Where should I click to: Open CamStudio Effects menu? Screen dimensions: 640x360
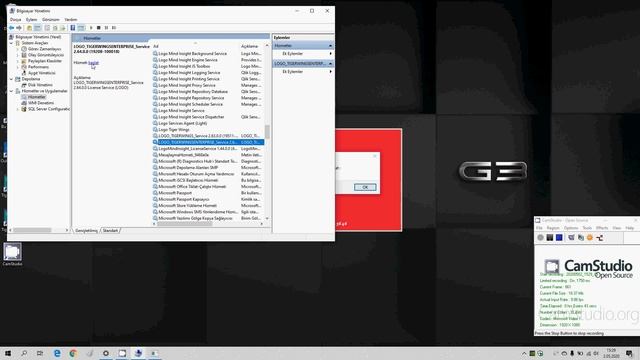pyautogui.click(x=602, y=228)
